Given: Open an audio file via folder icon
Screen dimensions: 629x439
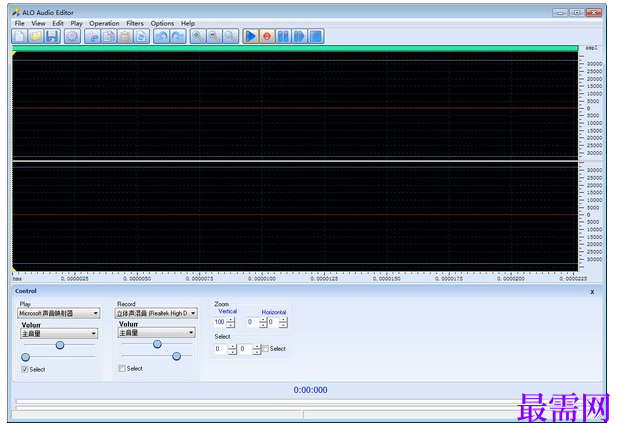Looking at the screenshot, I should [36, 37].
